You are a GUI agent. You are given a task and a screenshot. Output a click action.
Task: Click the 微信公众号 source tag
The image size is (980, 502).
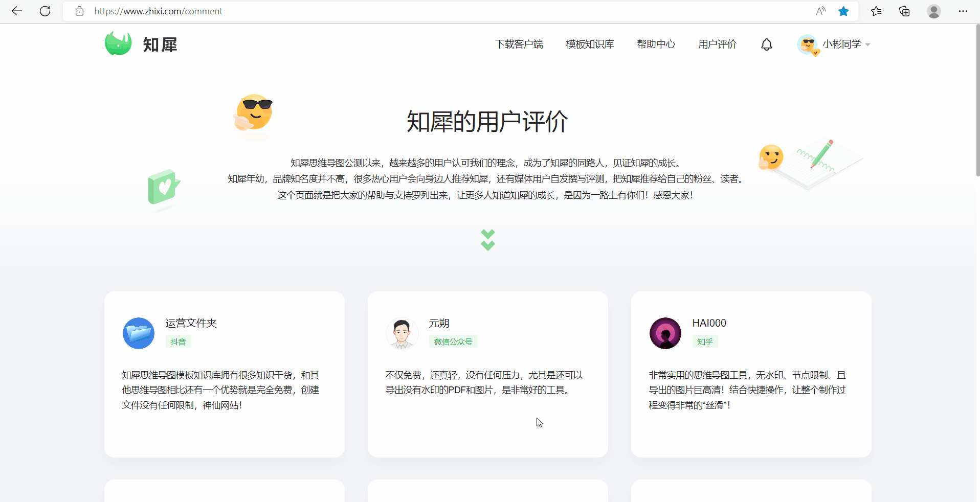tap(453, 341)
